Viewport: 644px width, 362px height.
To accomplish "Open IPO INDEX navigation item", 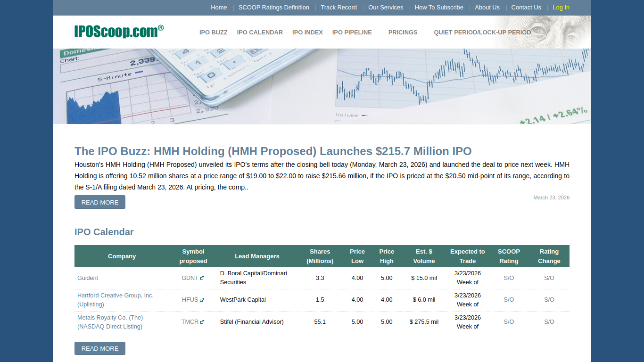I will [307, 33].
